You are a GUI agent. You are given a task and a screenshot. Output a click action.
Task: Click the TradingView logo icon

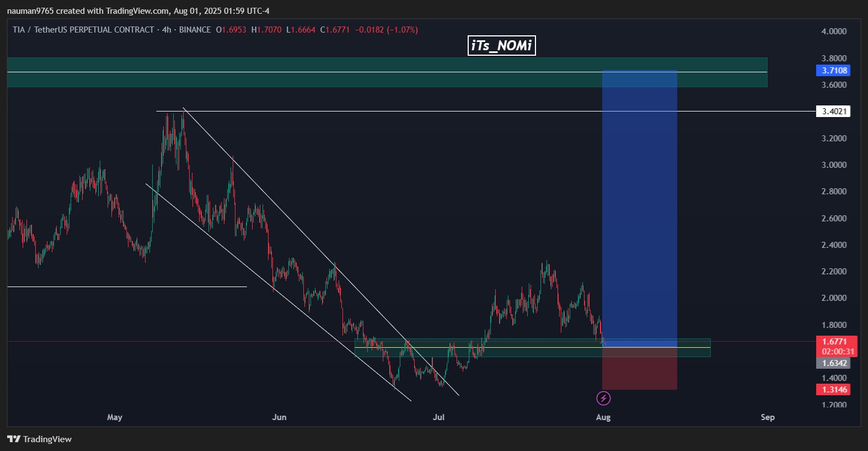point(14,439)
